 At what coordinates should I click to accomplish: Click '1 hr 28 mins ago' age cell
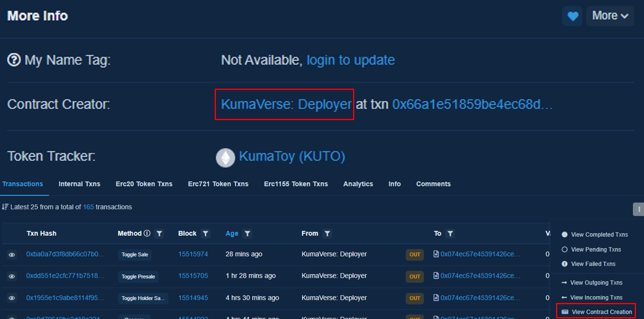pyautogui.click(x=250, y=276)
